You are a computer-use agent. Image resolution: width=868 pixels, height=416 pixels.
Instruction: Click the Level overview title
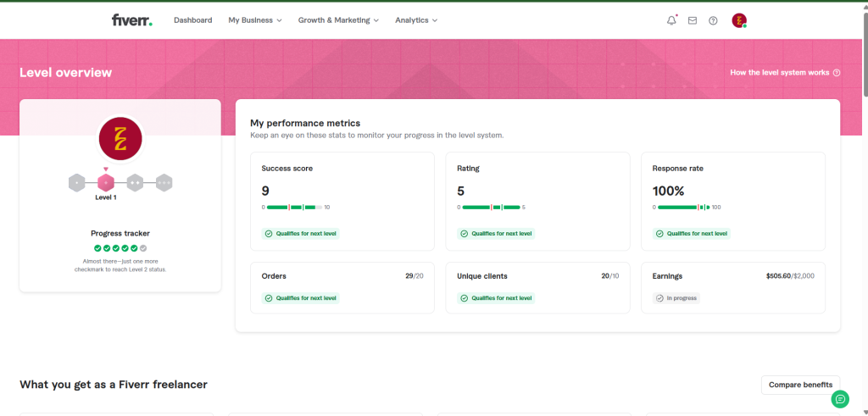[65, 73]
